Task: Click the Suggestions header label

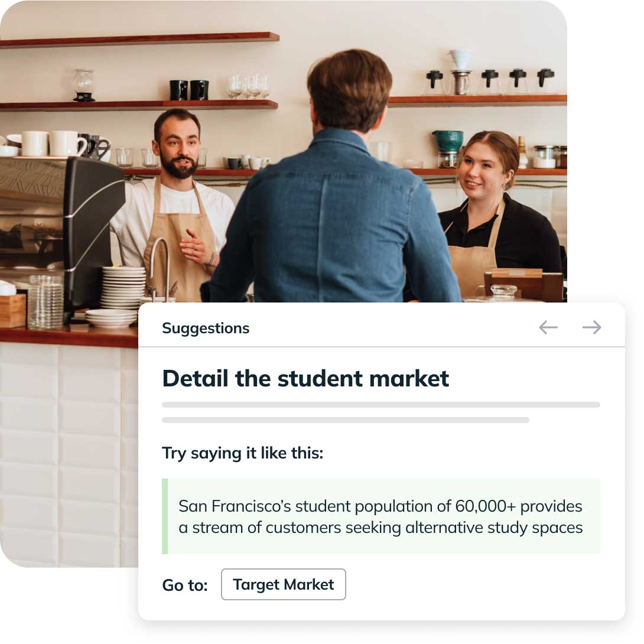Action: pos(206,328)
